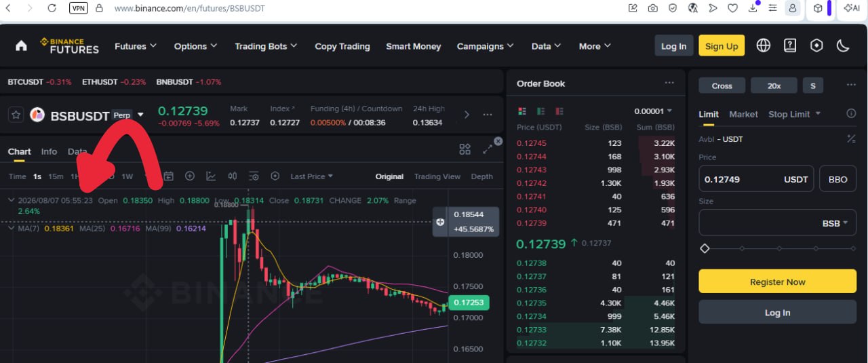Open ticker bar more options dots
Viewport: 868px width, 363px height.
click(487, 115)
